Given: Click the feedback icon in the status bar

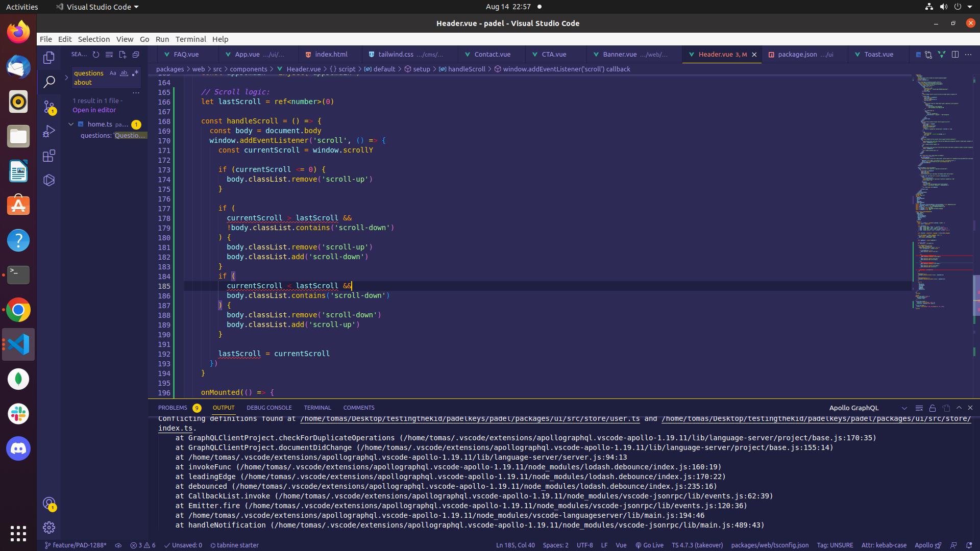Looking at the screenshot, I should [953, 545].
